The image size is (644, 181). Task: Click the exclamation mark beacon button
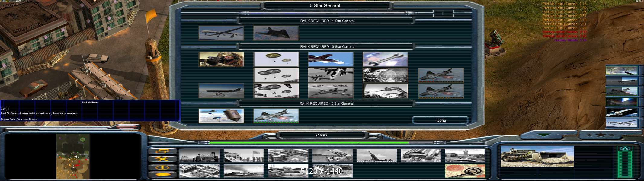pyautogui.click(x=162, y=167)
